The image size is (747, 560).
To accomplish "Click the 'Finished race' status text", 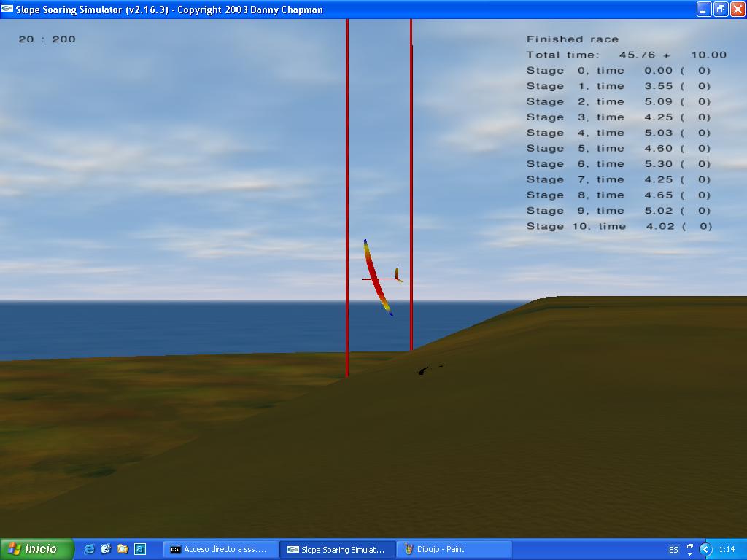I will click(573, 39).
